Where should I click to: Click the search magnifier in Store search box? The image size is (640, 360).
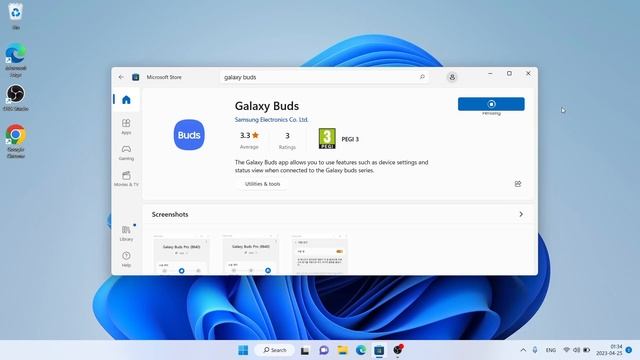coord(422,77)
